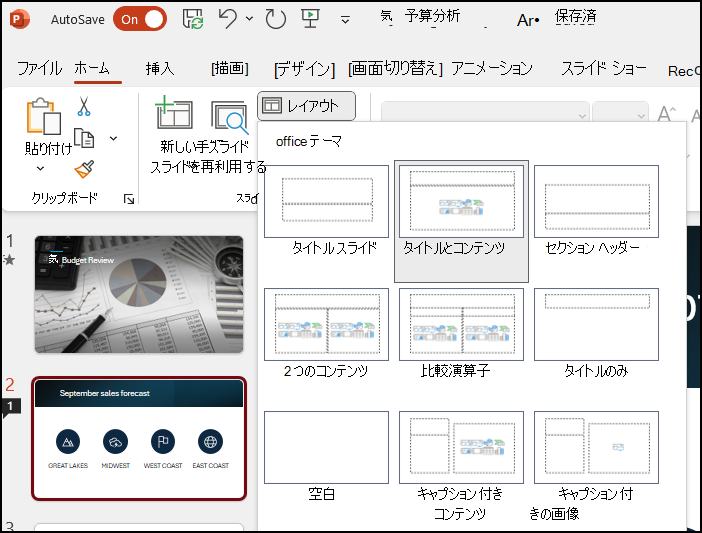Open the Undo history dropdown arrow
The image size is (702, 533).
pyautogui.click(x=249, y=19)
